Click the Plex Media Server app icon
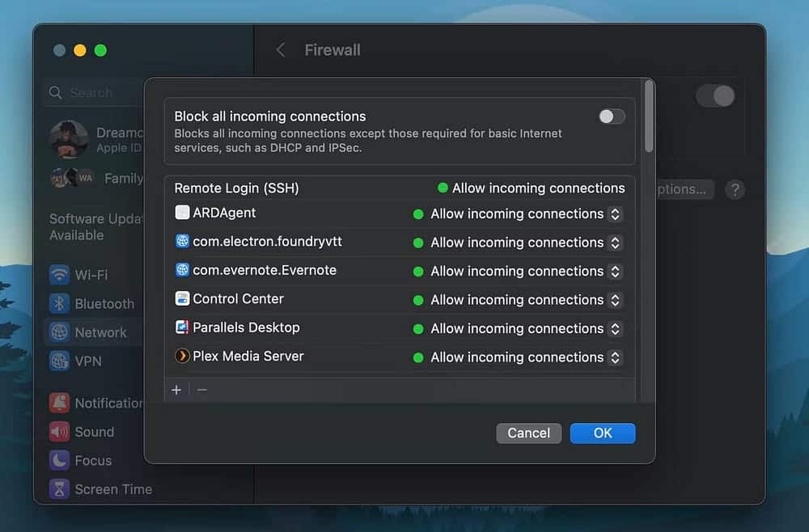This screenshot has height=532, width=809. pos(181,357)
